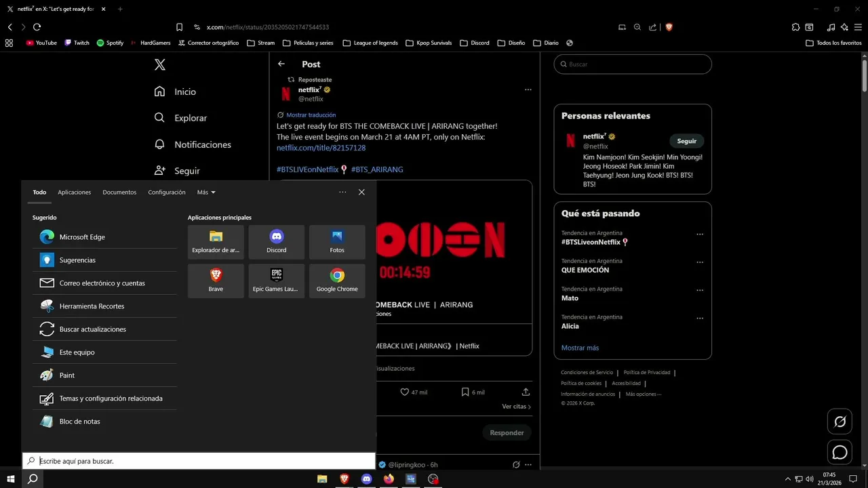Screen dimensions: 868x488
Task: Click Seguir button for netflix
Action: coord(686,141)
